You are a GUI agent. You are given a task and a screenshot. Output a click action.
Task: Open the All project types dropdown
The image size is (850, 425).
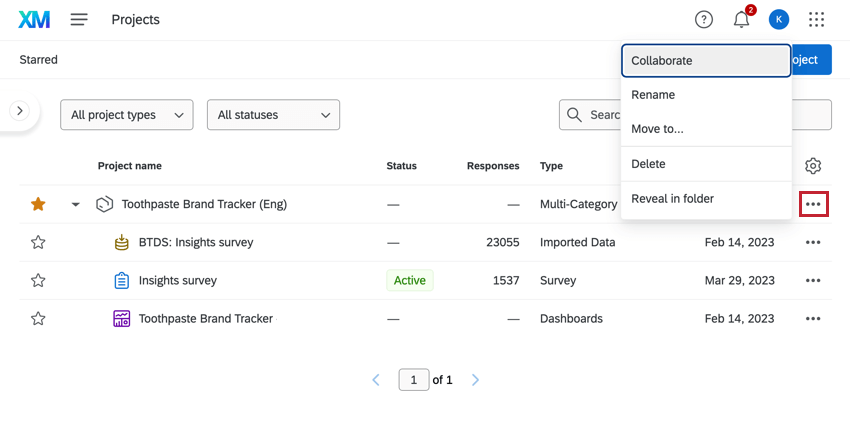coord(127,115)
